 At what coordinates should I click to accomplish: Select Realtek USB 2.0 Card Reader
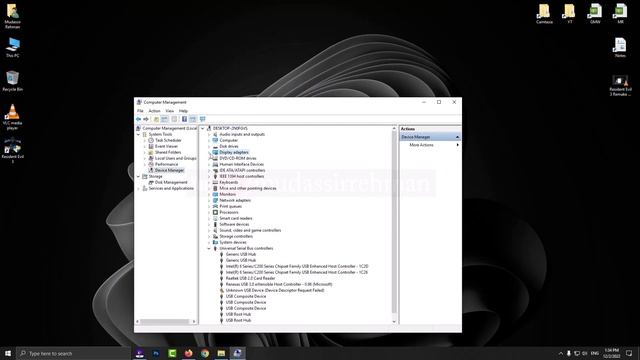tap(251, 278)
